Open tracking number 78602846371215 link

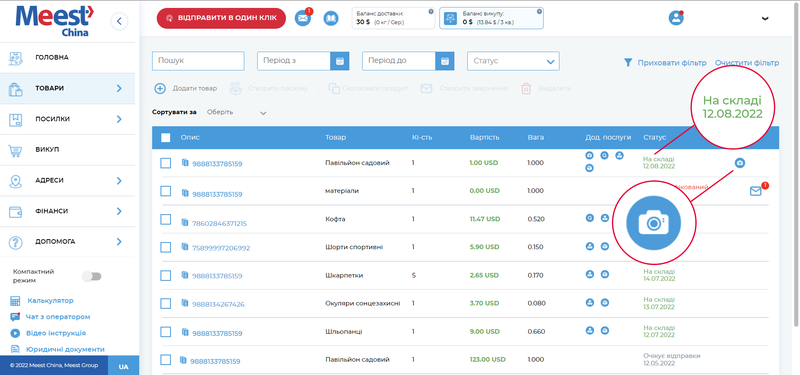(x=219, y=223)
